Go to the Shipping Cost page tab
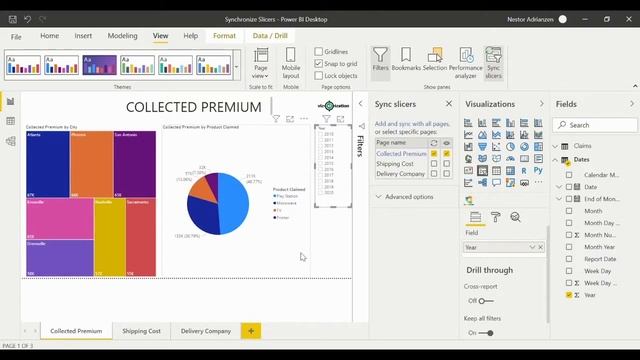The width and height of the screenshot is (640, 360). tap(141, 331)
